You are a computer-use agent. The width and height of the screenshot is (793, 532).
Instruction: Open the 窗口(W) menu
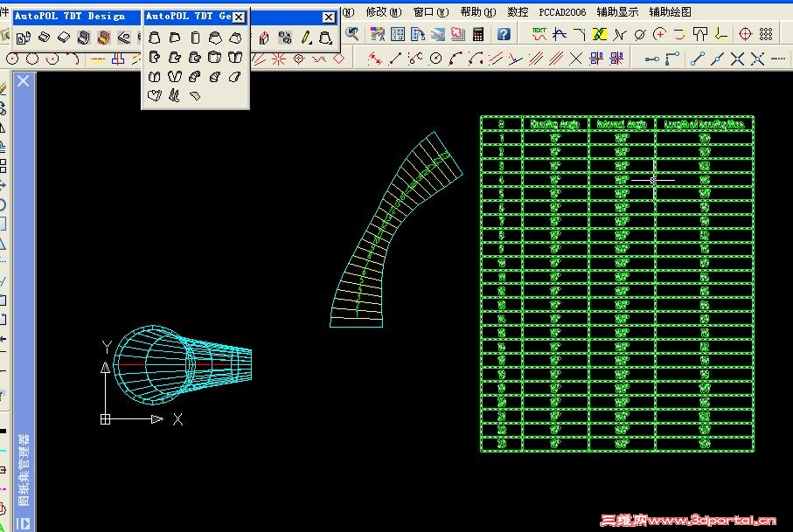click(x=431, y=11)
